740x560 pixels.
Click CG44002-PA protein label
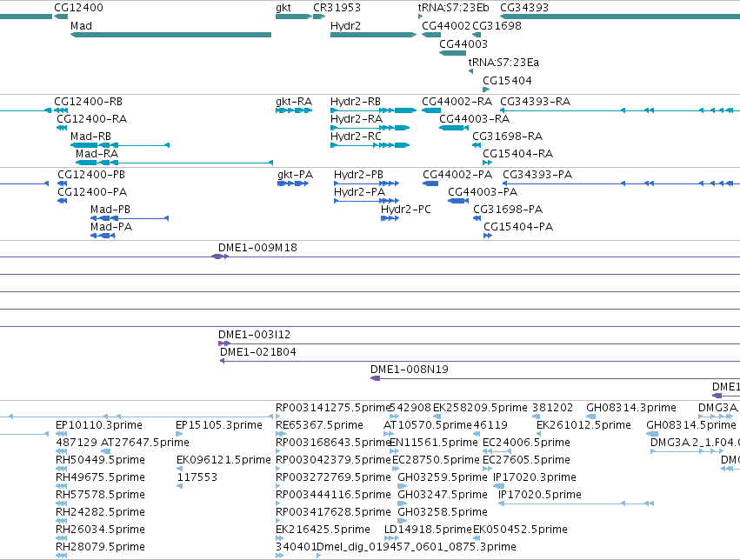coord(457,175)
